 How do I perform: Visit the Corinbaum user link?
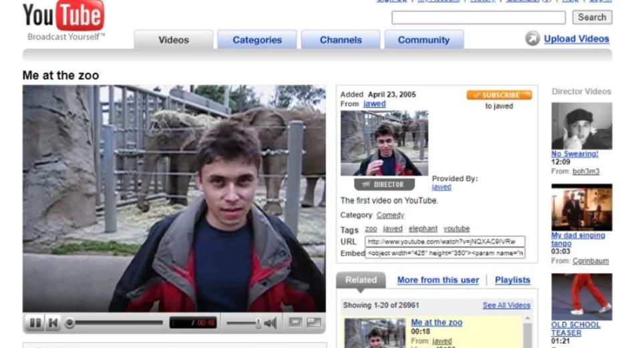(591, 261)
